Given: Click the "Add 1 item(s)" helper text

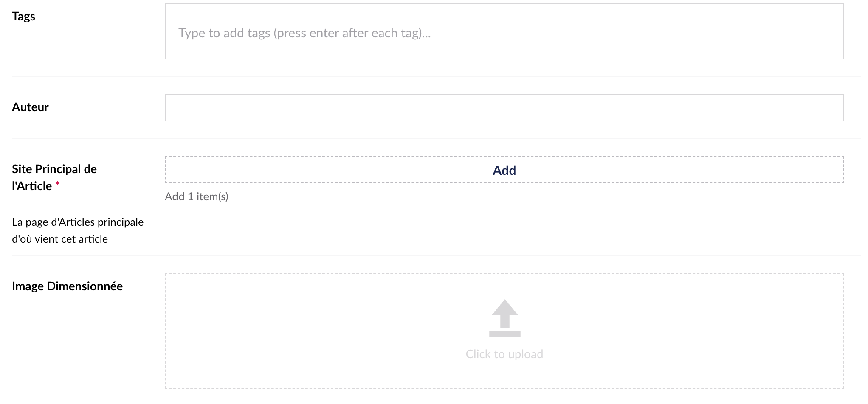Looking at the screenshot, I should pos(197,196).
